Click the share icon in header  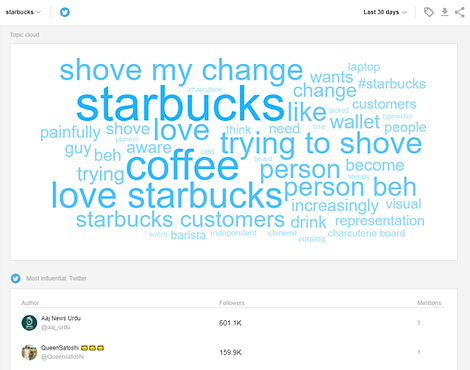click(x=460, y=12)
